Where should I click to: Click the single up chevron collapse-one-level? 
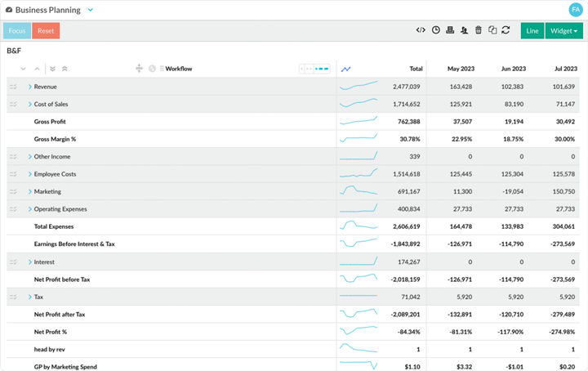(37, 69)
